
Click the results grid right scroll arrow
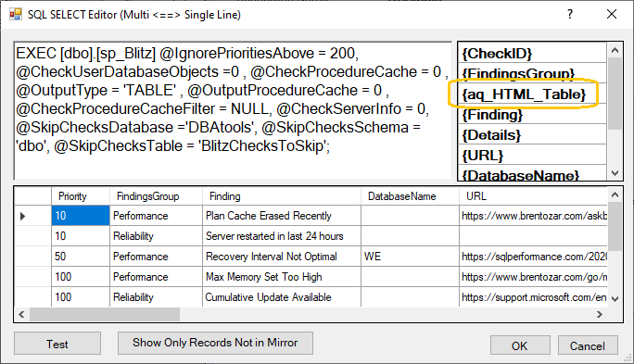tap(600, 314)
